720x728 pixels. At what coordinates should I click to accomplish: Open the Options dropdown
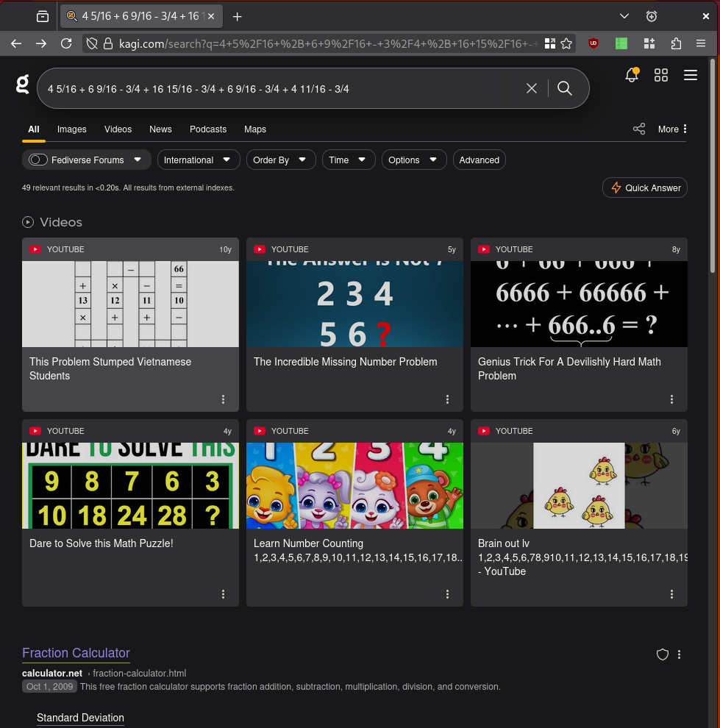pyautogui.click(x=413, y=160)
